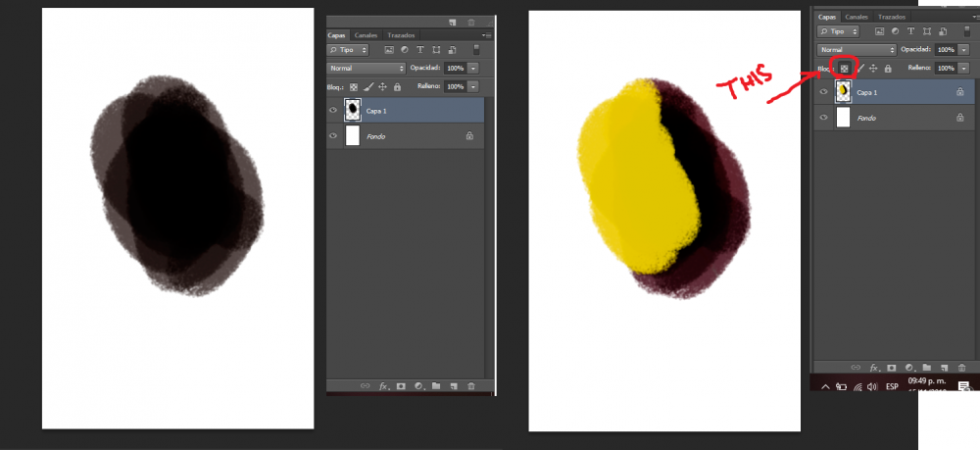
Task: Create adjustment layer from right panel footer
Action: [x=909, y=368]
